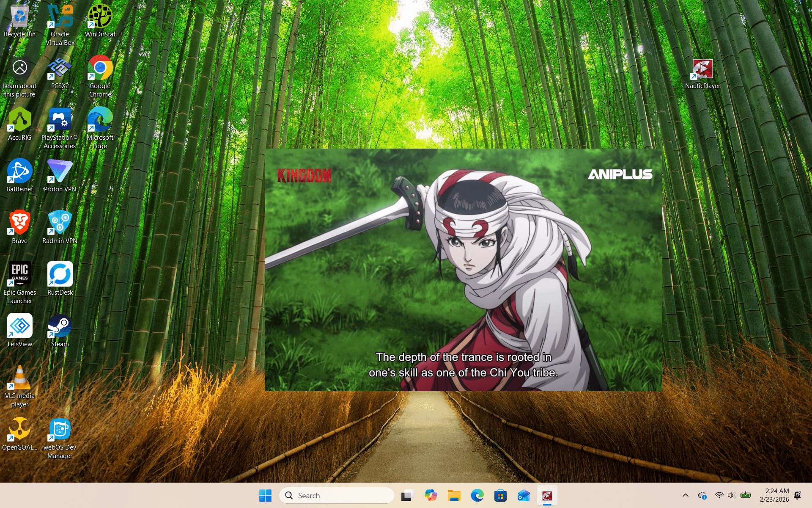Viewport: 812px width, 508px height.
Task: Select the RustDesk desktop icon
Action: pyautogui.click(x=60, y=275)
